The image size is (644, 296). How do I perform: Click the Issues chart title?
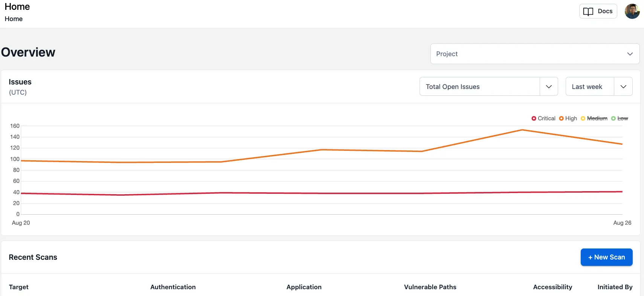[20, 82]
